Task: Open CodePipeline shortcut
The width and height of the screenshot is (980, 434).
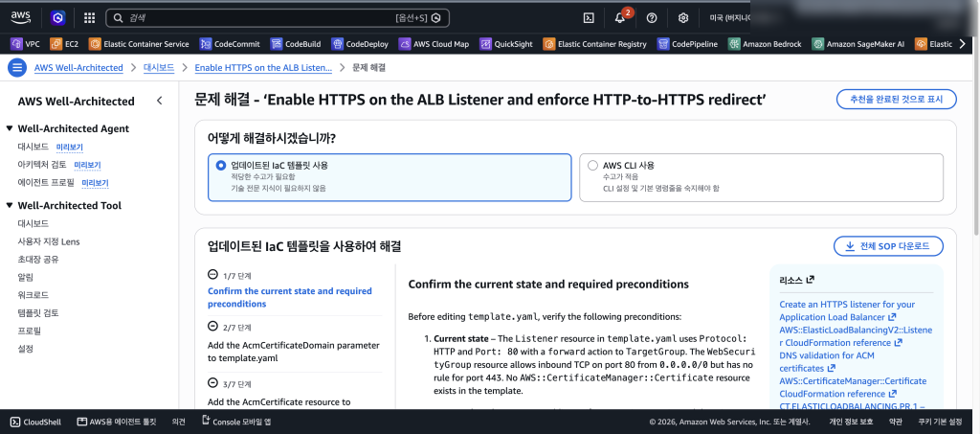Action: (687, 44)
